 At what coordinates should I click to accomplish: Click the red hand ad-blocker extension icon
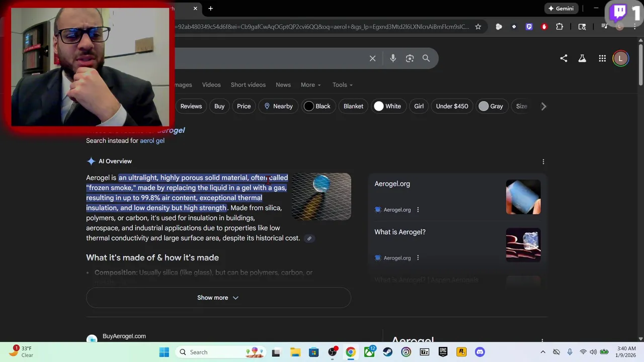pos(544,27)
